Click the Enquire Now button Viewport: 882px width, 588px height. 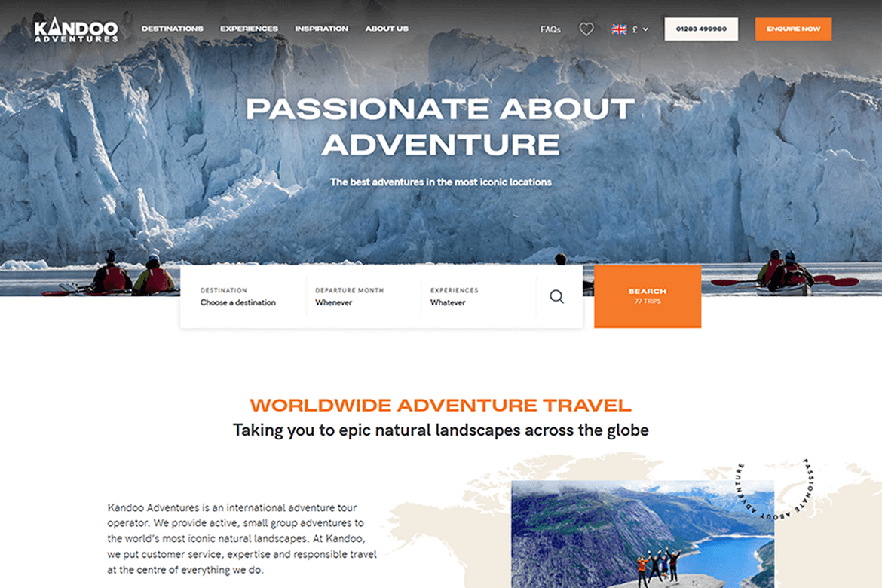[x=793, y=29]
